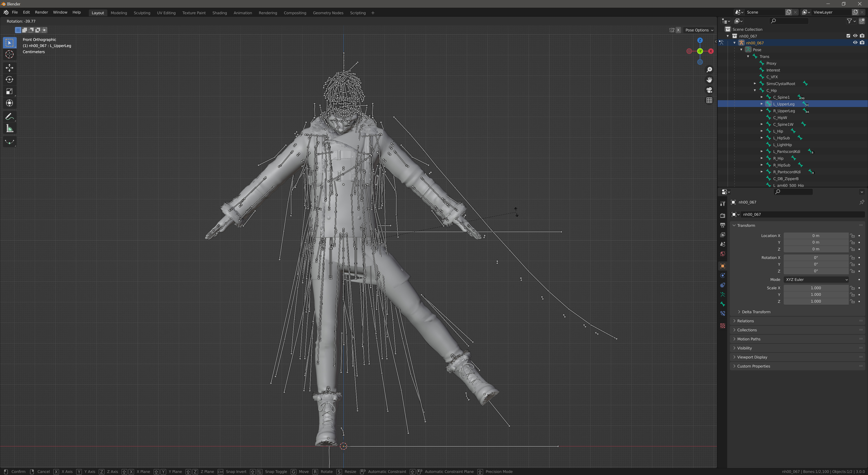Select the Measure tool
This screenshot has width=868, height=475.
(x=9, y=128)
